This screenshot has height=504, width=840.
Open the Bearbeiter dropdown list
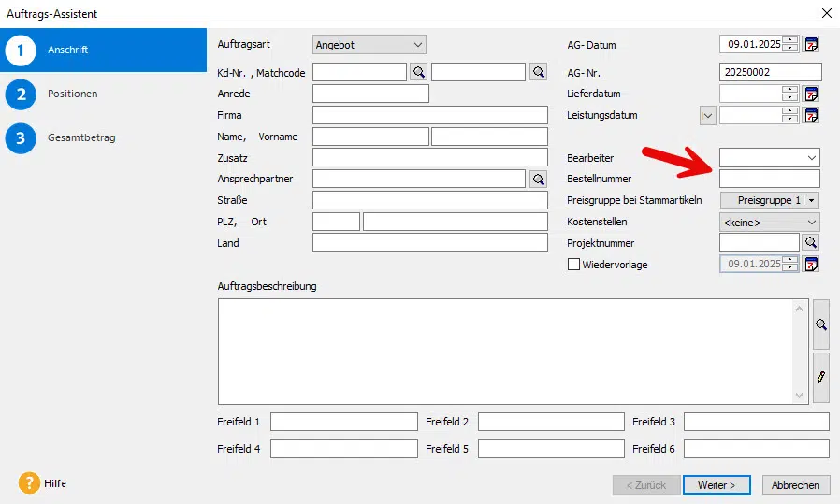(811, 158)
